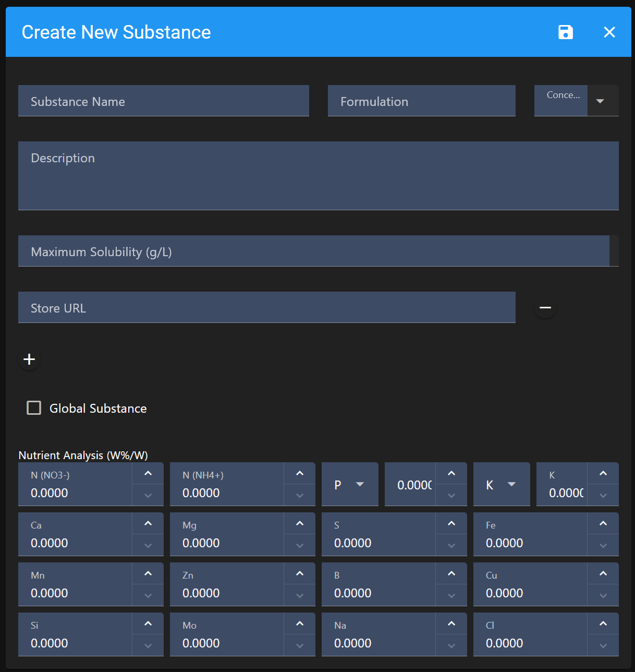Focus the Substance Name field
This screenshot has width=635, height=672.
[164, 101]
